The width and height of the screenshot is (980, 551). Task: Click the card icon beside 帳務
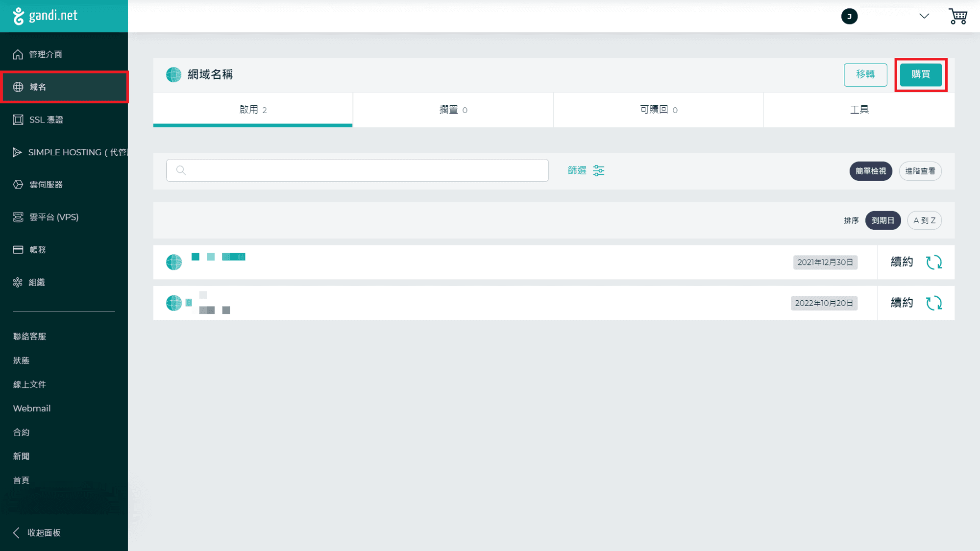18,250
